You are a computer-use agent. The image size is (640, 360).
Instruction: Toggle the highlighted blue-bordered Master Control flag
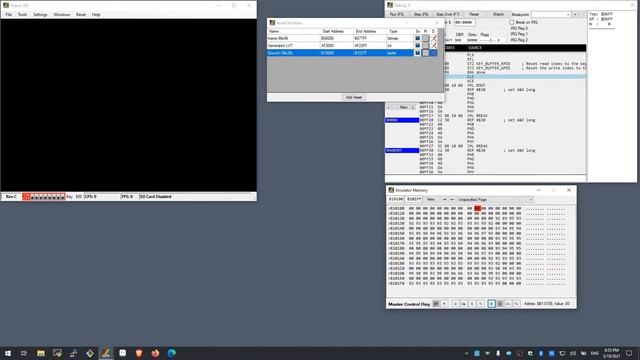(x=491, y=304)
